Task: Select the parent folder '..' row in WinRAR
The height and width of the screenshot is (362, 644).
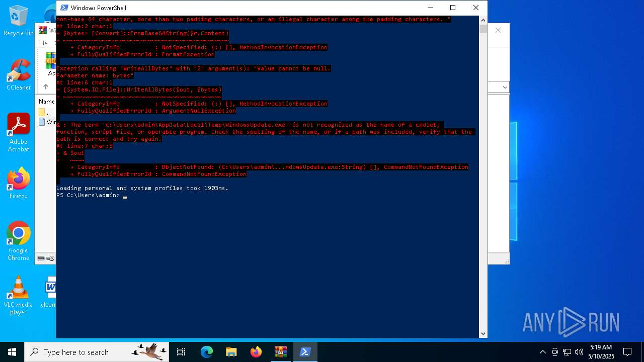Action: point(46,113)
